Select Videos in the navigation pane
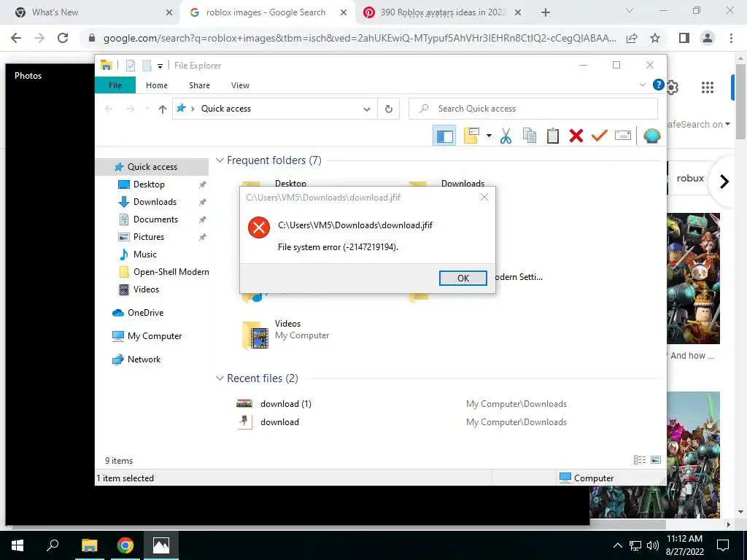 (x=146, y=289)
